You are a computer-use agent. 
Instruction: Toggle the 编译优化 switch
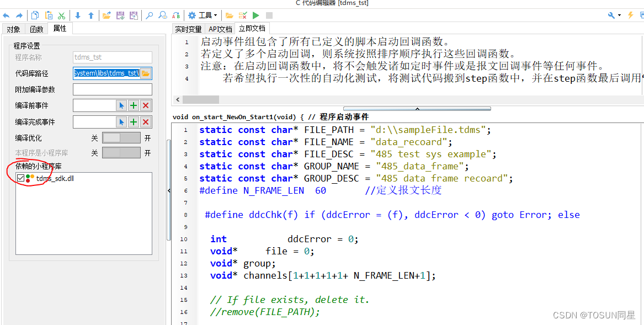[121, 137]
